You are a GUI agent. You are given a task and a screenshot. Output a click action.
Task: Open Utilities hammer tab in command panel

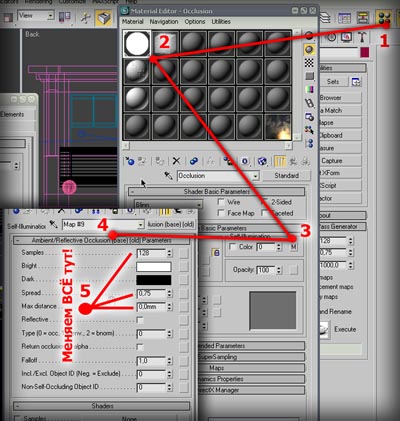point(362,37)
